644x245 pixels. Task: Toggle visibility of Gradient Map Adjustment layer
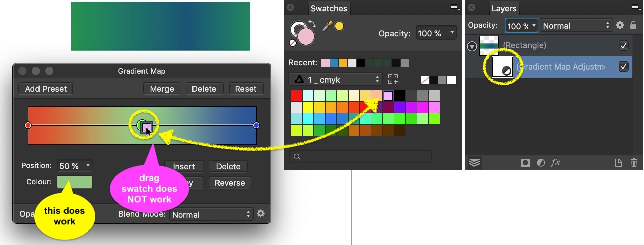click(624, 66)
